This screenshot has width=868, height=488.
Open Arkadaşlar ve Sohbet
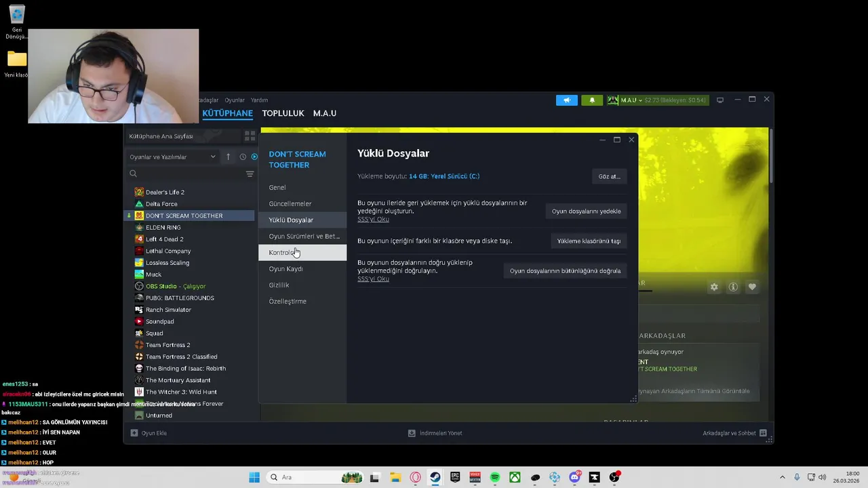click(734, 433)
